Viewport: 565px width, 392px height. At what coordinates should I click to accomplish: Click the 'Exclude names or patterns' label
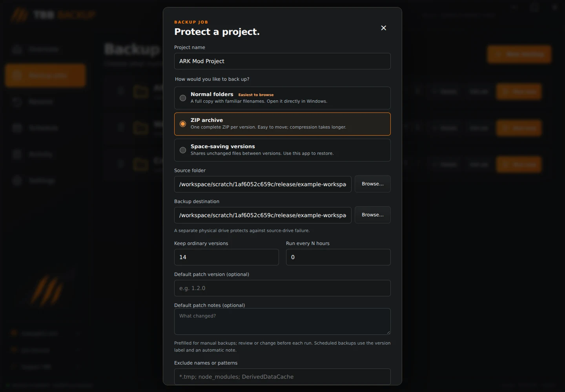[206, 363]
